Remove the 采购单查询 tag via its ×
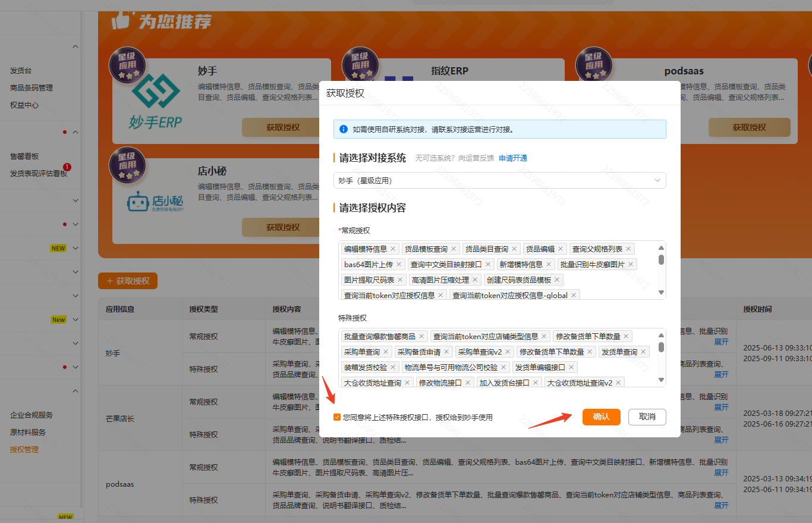The width and height of the screenshot is (812, 523). [x=386, y=352]
